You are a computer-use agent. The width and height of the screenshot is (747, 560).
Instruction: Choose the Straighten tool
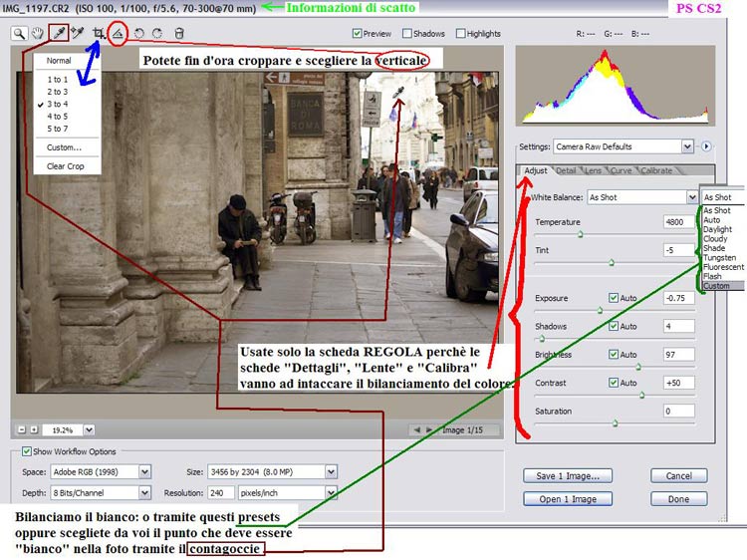[x=119, y=33]
